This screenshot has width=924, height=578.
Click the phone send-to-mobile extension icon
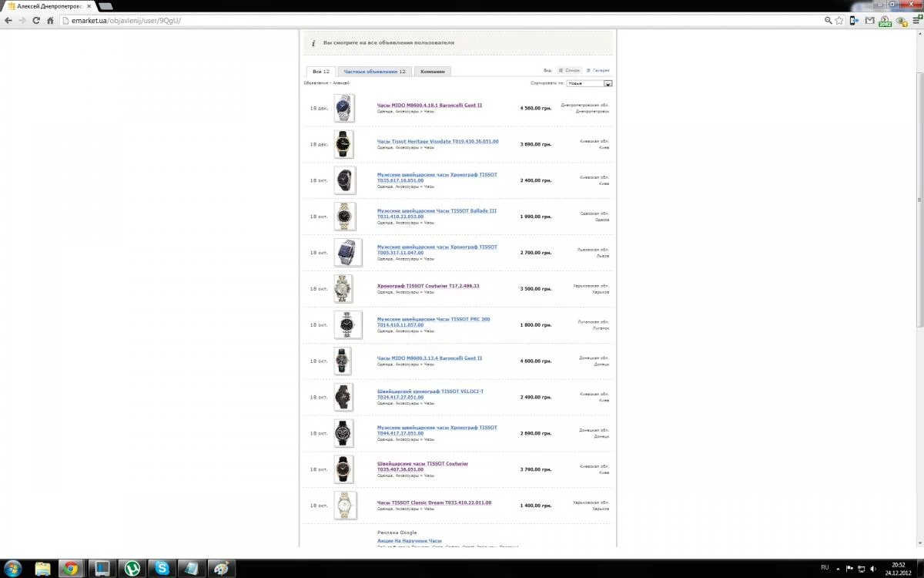[855, 21]
